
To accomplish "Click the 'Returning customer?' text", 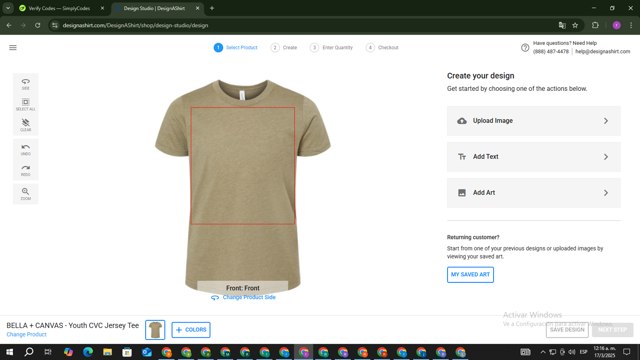I will pos(473,237).
